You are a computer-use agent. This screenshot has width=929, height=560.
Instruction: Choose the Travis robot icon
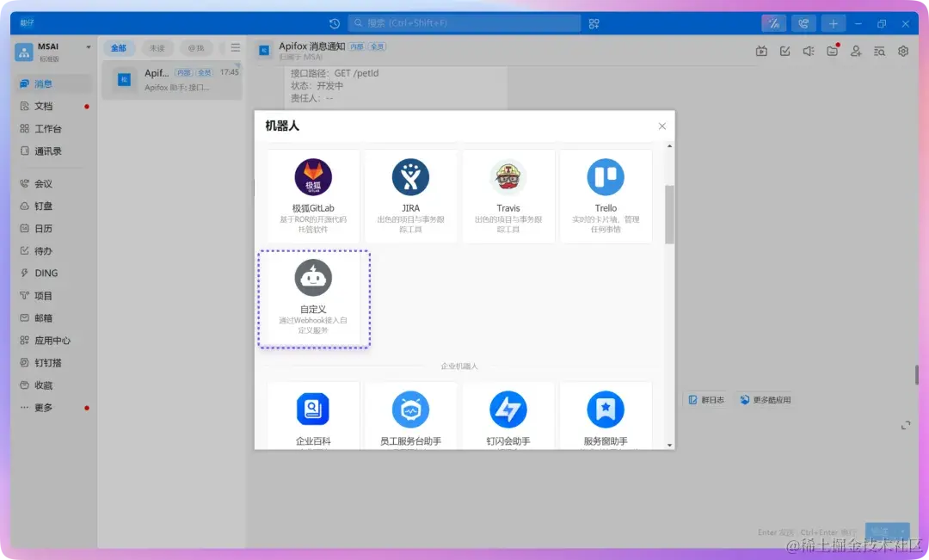click(508, 177)
